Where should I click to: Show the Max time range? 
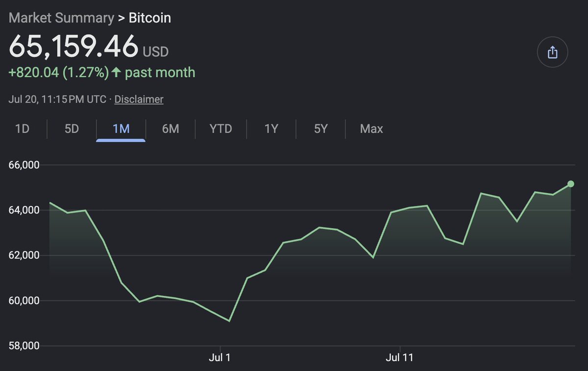(x=371, y=129)
